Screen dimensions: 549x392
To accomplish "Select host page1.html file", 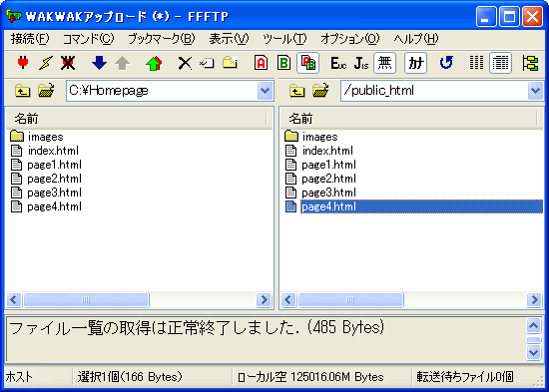I will point(320,165).
